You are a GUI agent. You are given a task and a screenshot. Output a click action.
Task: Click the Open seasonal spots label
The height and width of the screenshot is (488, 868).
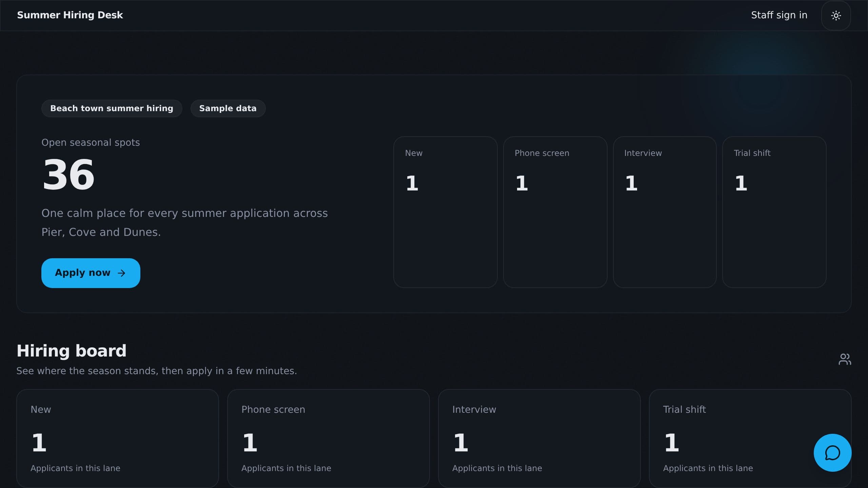pos(91,142)
